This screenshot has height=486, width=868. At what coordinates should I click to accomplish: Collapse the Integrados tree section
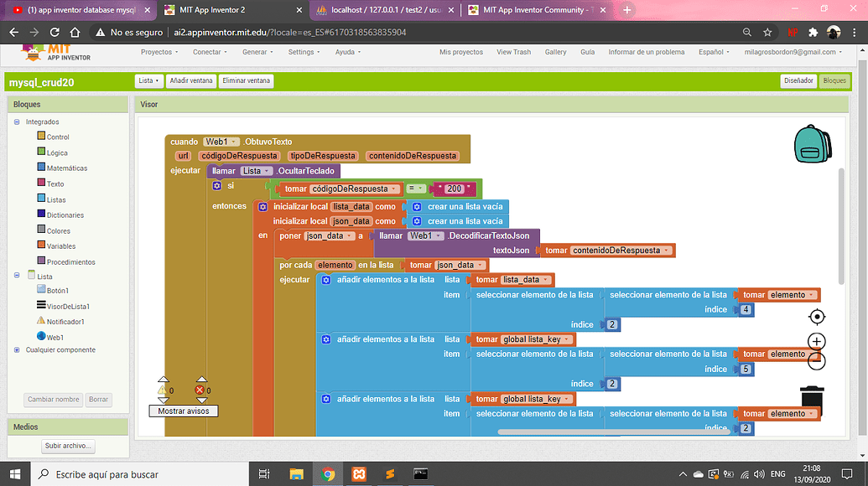17,121
